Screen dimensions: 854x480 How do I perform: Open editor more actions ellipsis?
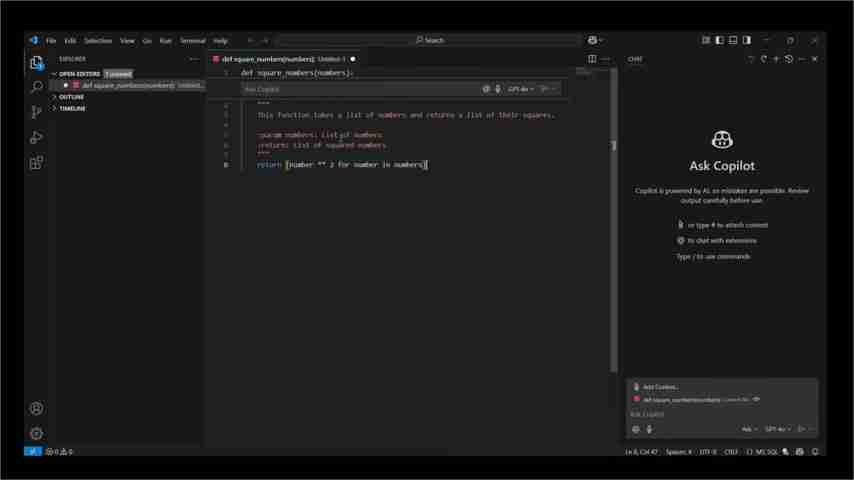pos(606,58)
